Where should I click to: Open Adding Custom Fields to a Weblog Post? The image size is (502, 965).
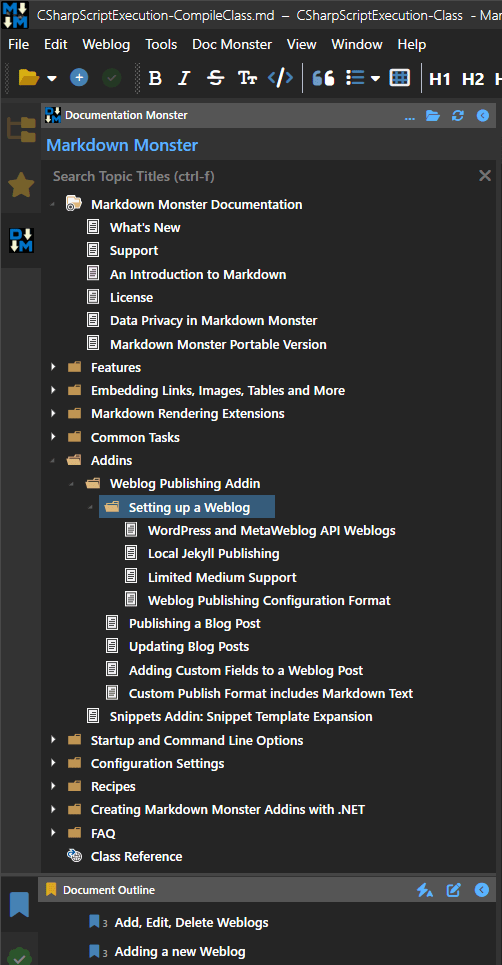(x=246, y=670)
